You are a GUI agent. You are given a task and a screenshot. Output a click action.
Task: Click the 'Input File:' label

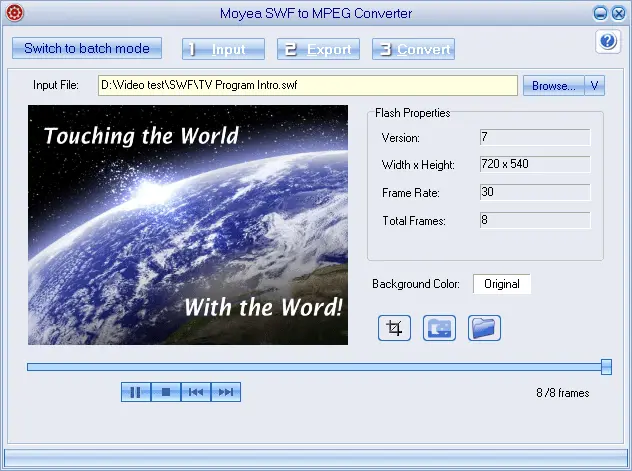click(x=56, y=85)
